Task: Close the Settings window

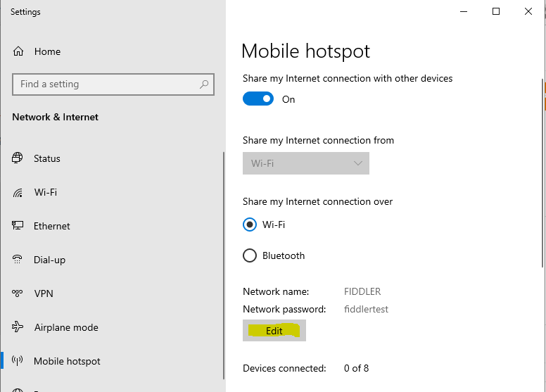Action: [x=528, y=11]
